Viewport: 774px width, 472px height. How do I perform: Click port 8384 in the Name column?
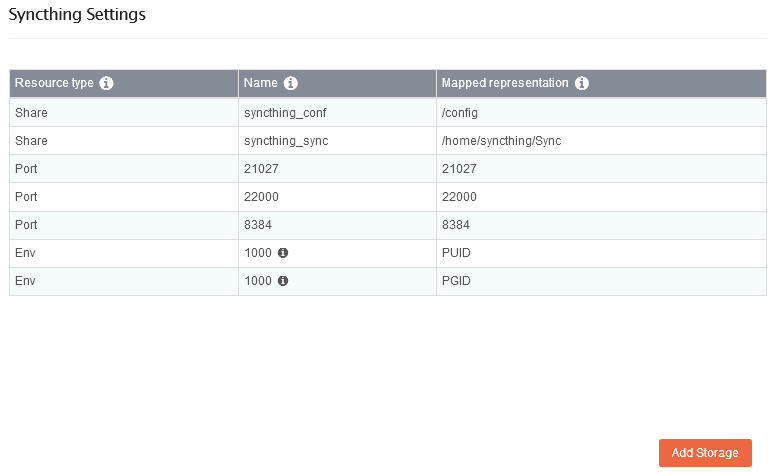coord(258,225)
